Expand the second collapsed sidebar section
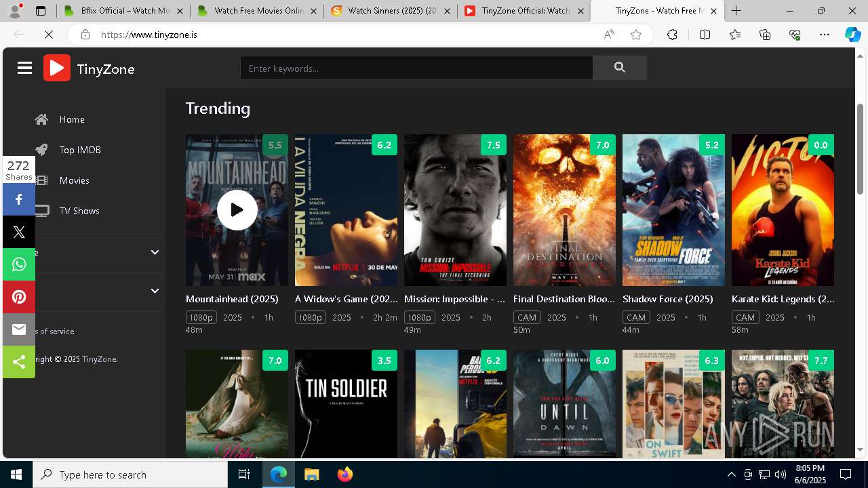 (155, 291)
